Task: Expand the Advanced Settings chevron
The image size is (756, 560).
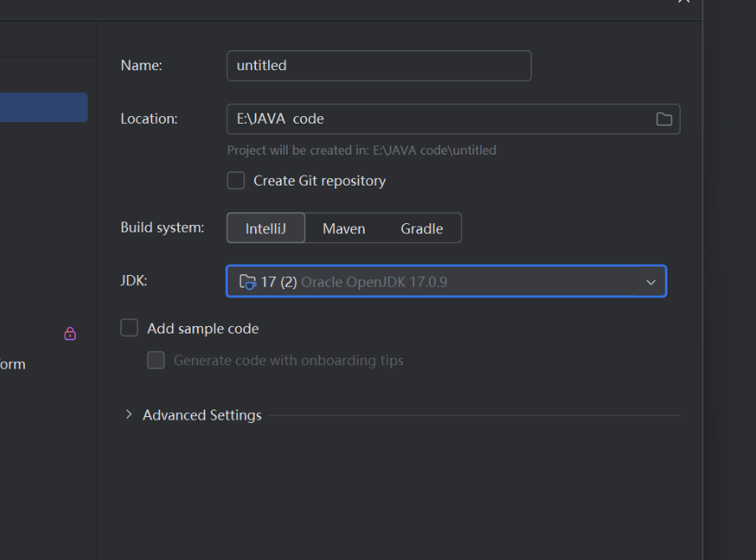Action: coord(128,415)
